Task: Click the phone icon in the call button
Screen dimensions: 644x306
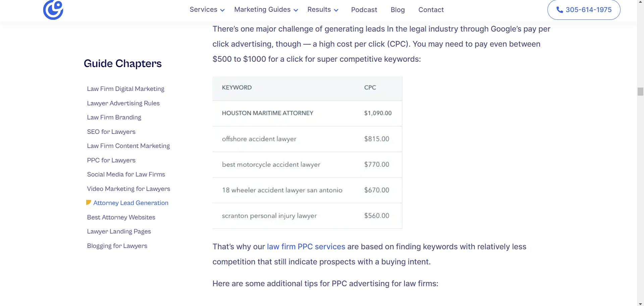Action: 559,10
